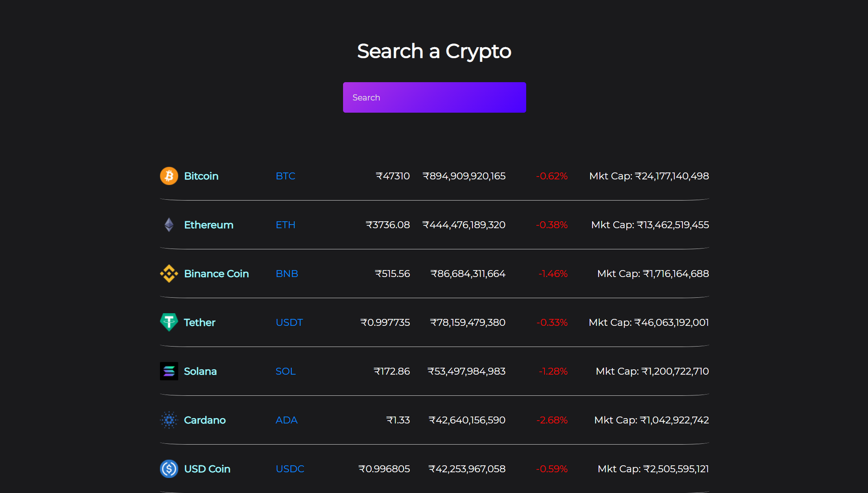
Task: Click Cardano's -2.68% price change
Action: click(552, 420)
